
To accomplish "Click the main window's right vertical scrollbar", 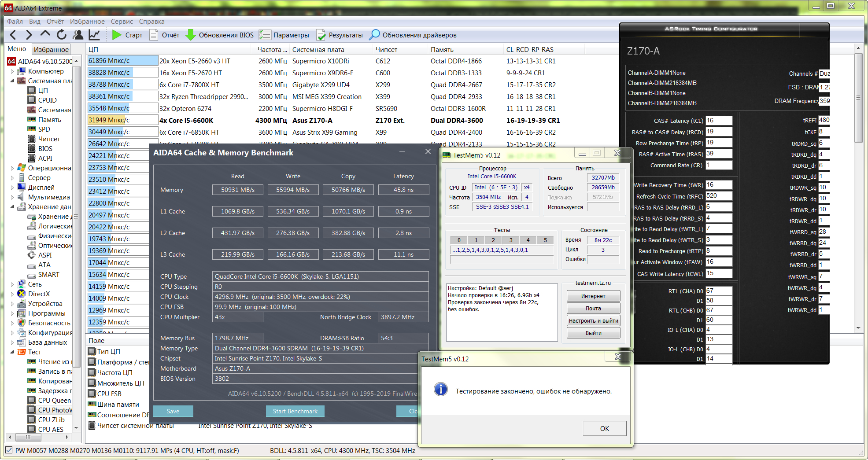I will tap(858, 187).
